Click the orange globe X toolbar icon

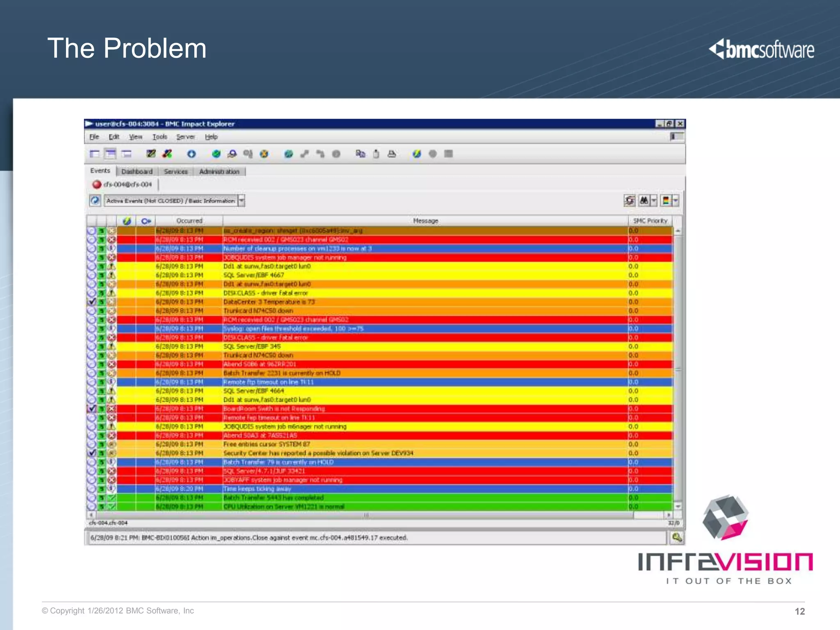264,154
